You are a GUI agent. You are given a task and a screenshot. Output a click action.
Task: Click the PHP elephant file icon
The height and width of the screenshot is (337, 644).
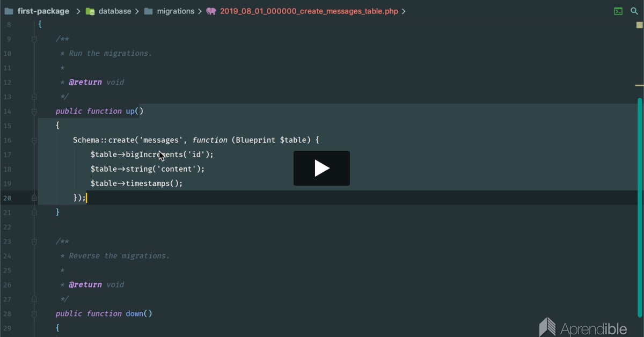click(211, 11)
